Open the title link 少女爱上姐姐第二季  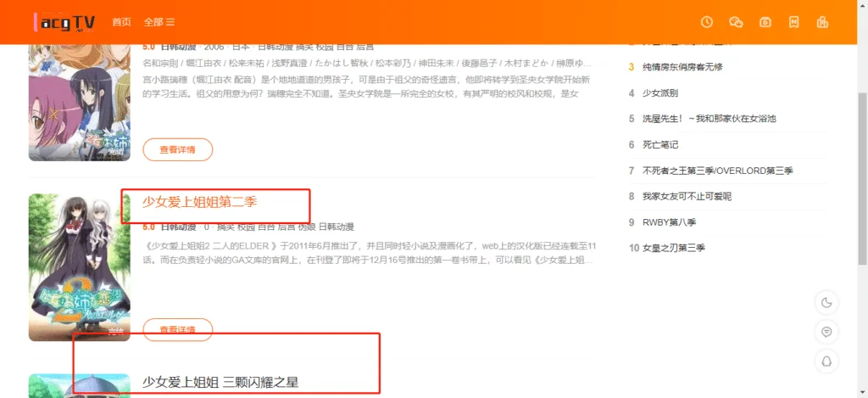coord(200,202)
